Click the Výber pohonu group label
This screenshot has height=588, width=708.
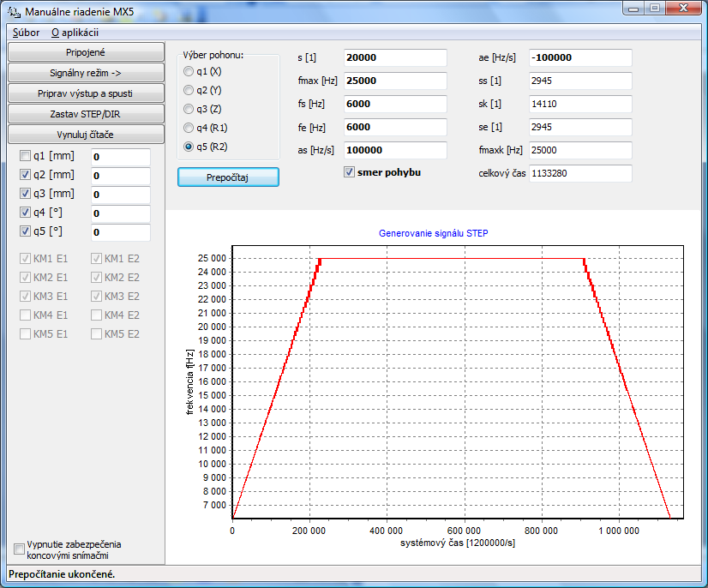[x=213, y=55]
